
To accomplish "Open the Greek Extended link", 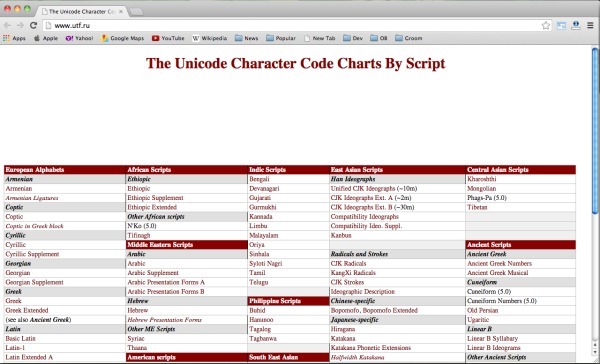I will click(x=27, y=310).
